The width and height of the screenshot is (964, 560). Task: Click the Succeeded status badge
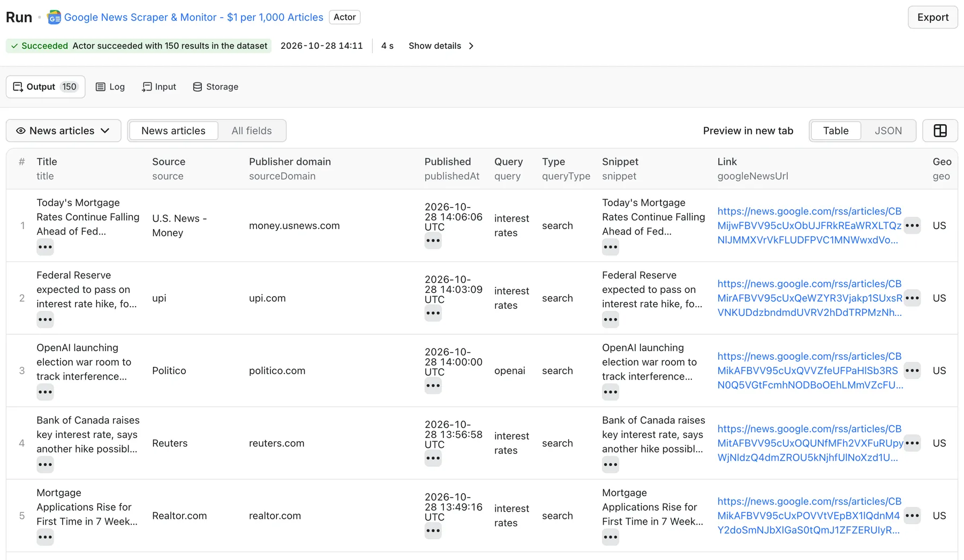tap(139, 46)
